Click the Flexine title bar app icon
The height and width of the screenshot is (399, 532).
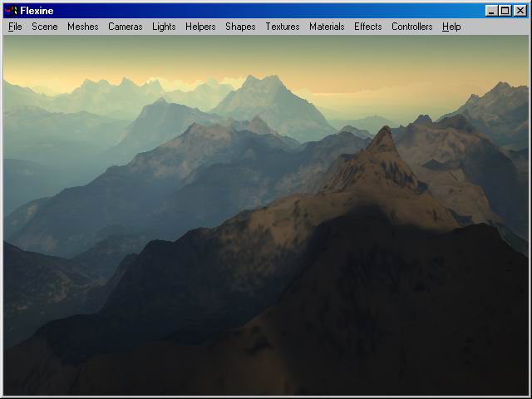point(11,11)
